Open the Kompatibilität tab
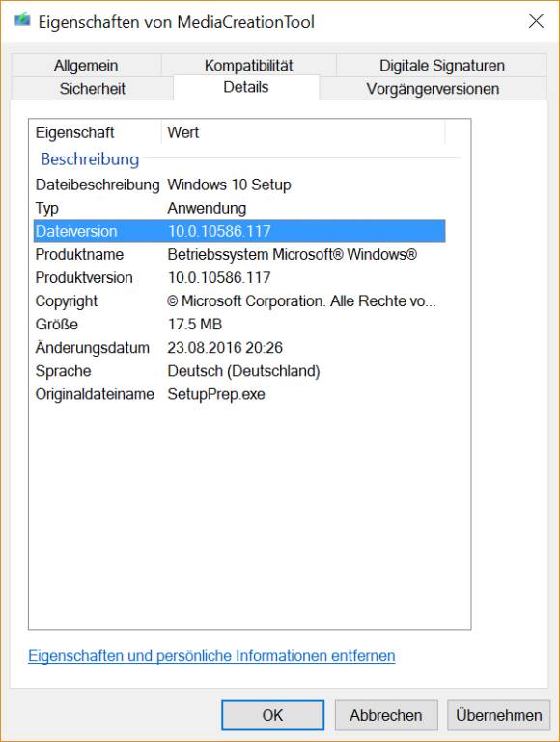This screenshot has width=560, height=742. [x=249, y=66]
